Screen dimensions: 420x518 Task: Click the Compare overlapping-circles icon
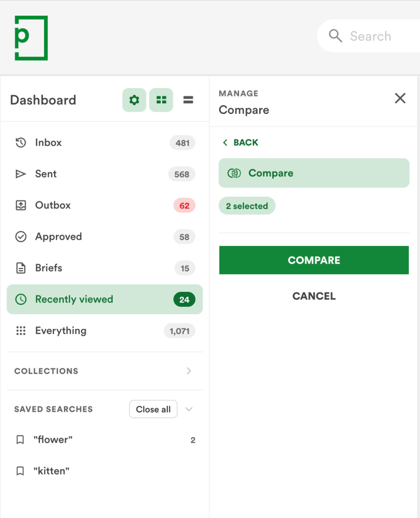pyautogui.click(x=234, y=173)
